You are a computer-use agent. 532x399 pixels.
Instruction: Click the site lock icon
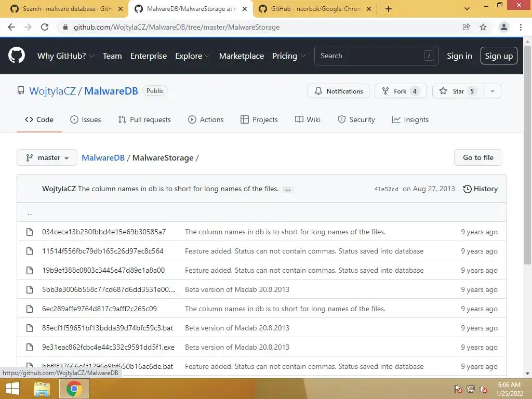point(65,27)
